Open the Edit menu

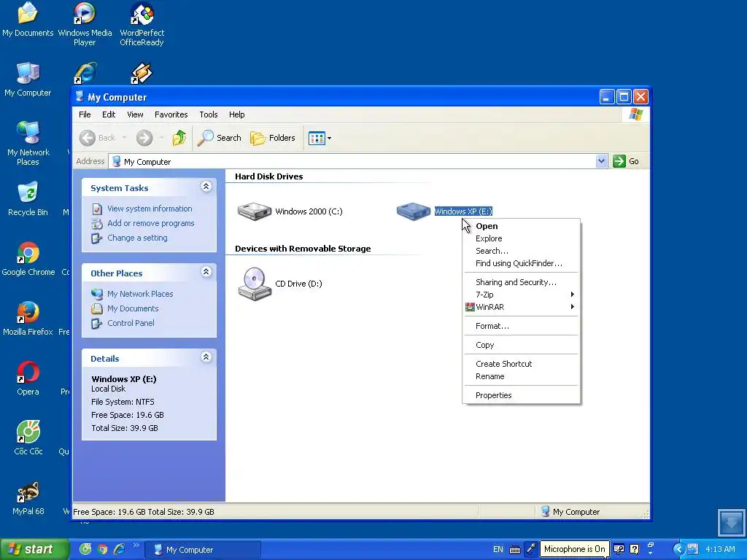[x=109, y=114]
